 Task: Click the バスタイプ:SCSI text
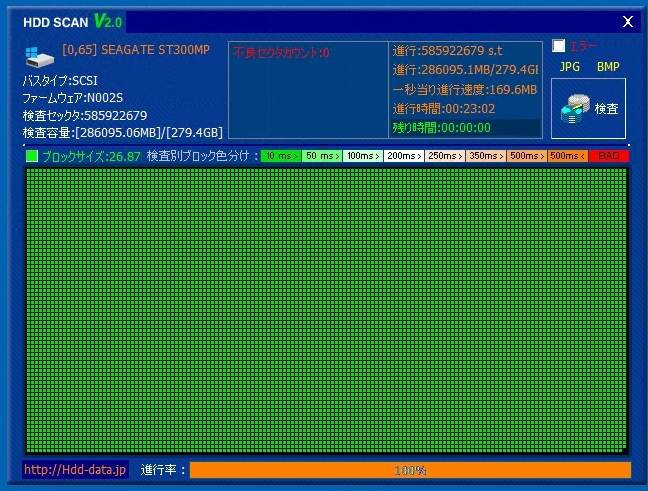60,80
